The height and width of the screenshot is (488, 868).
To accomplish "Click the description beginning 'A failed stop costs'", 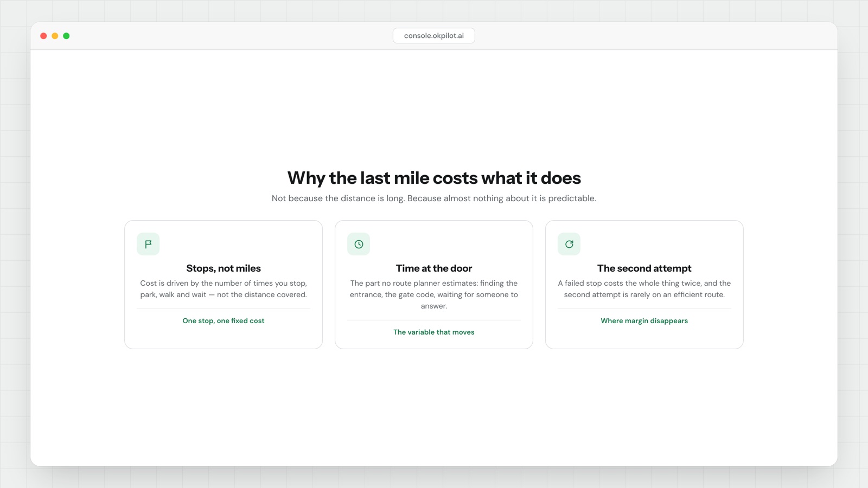I will coord(644,289).
